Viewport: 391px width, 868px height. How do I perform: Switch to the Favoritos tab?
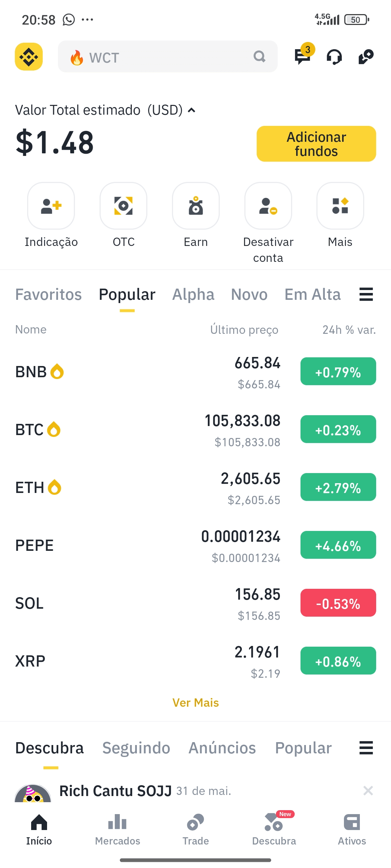[49, 294]
